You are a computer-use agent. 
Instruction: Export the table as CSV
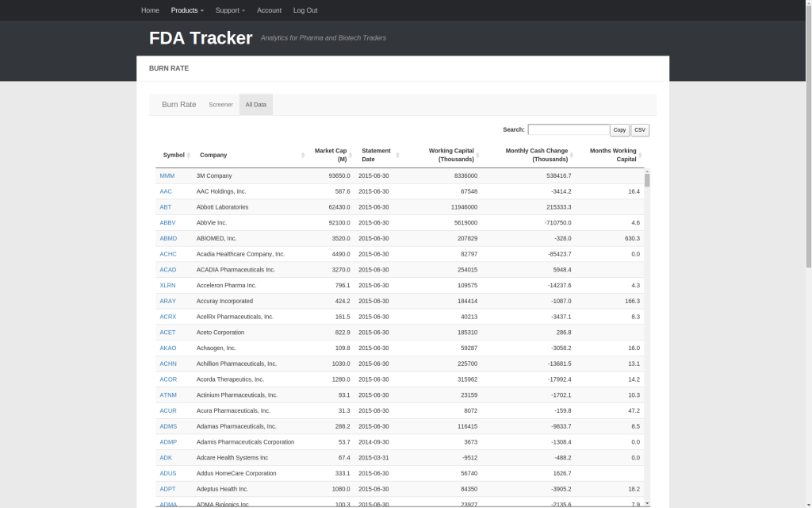tap(640, 130)
